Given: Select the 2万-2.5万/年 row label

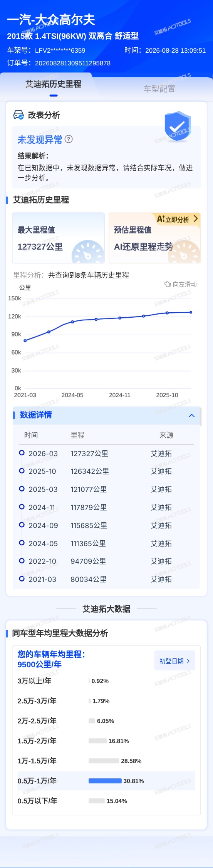Looking at the screenshot, I should [x=37, y=721].
